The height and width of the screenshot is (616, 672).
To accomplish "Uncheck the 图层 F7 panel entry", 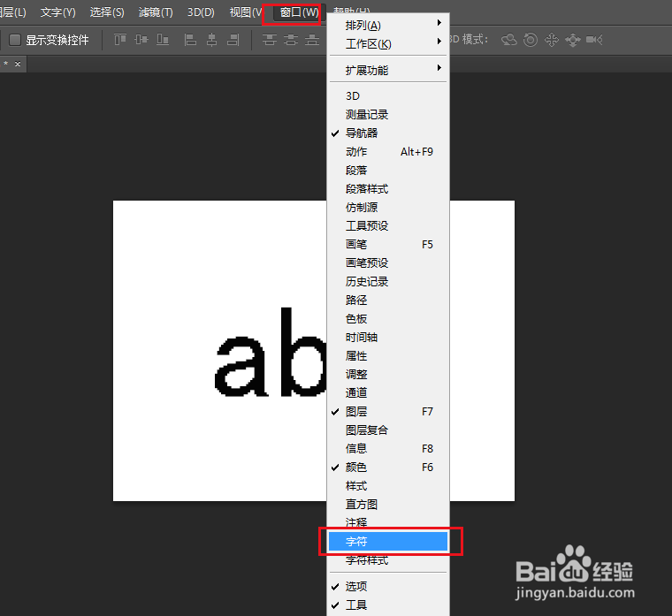I will [x=388, y=412].
